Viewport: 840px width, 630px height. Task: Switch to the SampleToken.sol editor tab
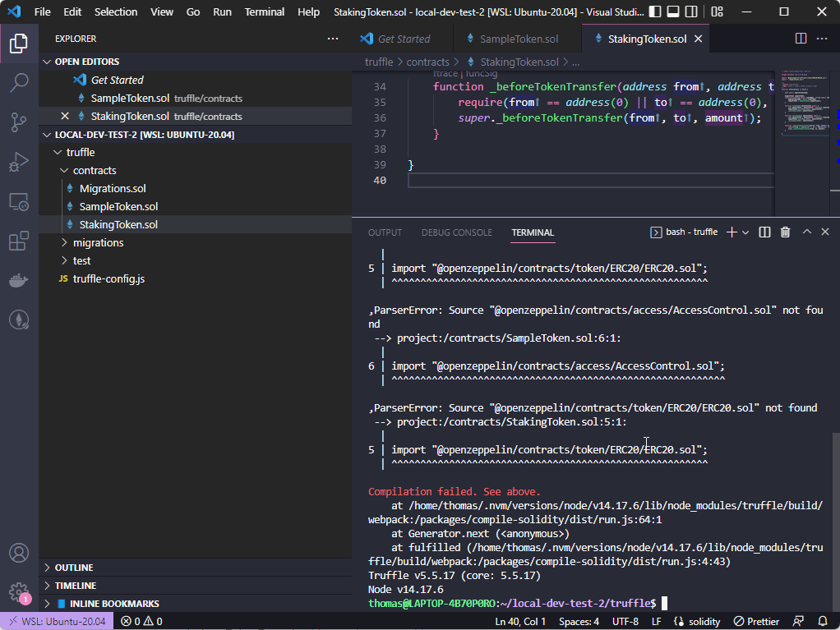coord(518,39)
